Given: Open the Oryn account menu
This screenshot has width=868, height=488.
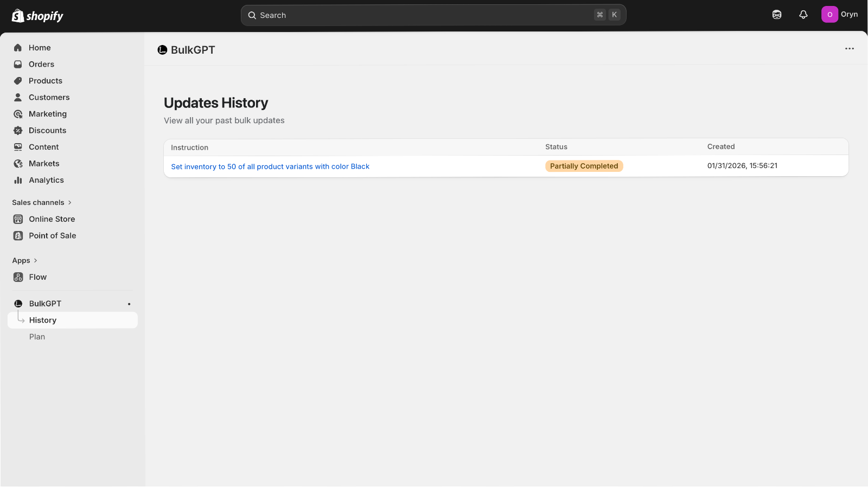Looking at the screenshot, I should pos(839,15).
